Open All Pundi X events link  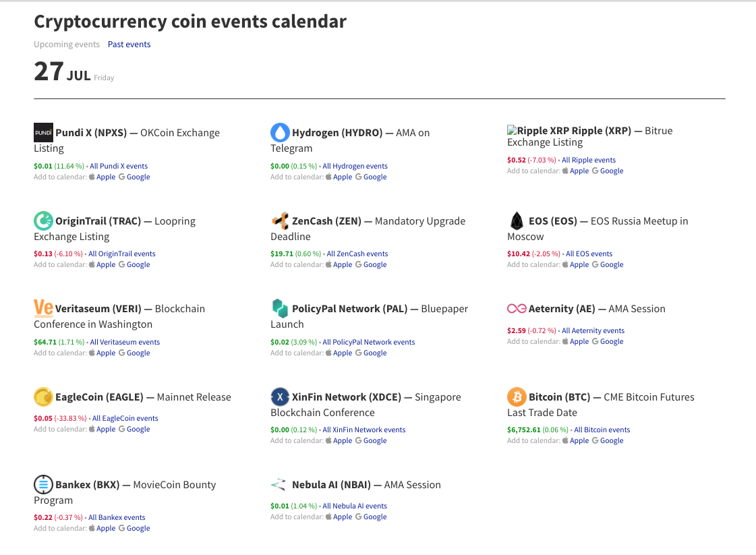tap(119, 166)
